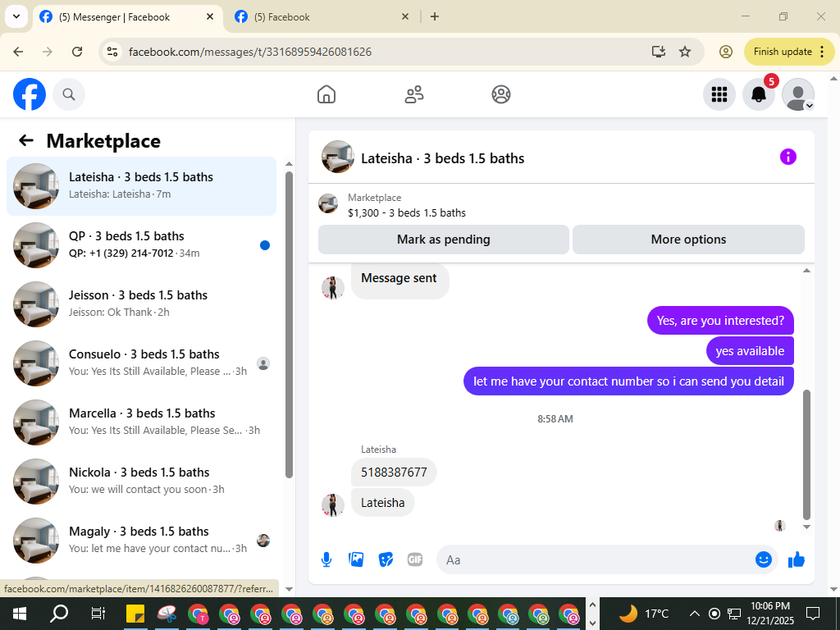The width and height of the screenshot is (840, 630).
Task: Open Task View on taskbar
Action: point(98,614)
